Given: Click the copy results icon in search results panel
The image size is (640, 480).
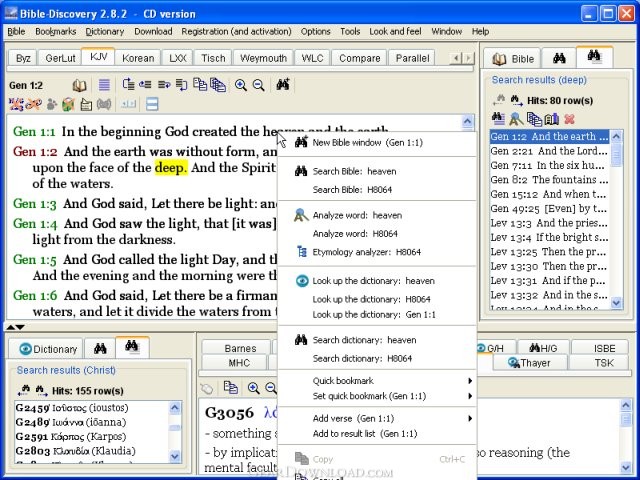Looking at the screenshot, I should [534, 119].
